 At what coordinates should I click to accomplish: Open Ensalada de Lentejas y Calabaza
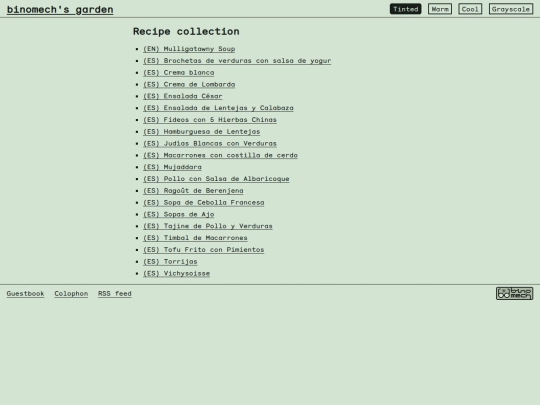[218, 108]
